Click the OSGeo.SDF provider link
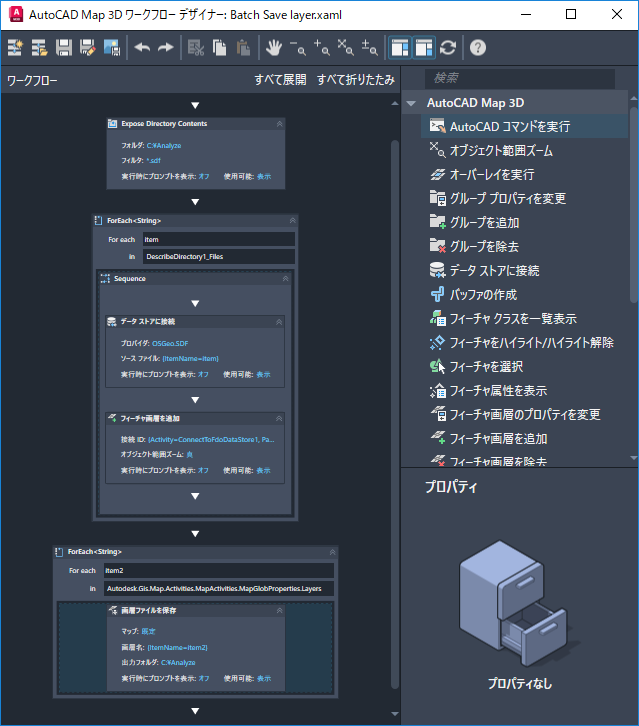The height and width of the screenshot is (726, 639). tap(170, 344)
